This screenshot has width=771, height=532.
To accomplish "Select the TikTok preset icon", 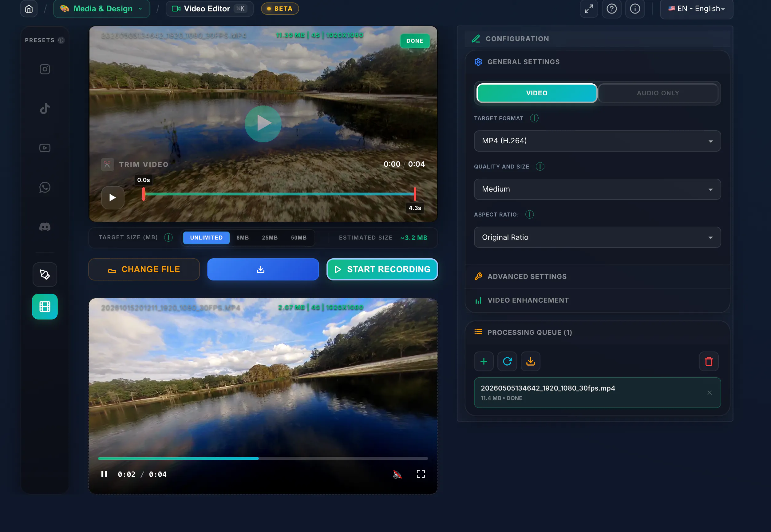I will click(45, 108).
